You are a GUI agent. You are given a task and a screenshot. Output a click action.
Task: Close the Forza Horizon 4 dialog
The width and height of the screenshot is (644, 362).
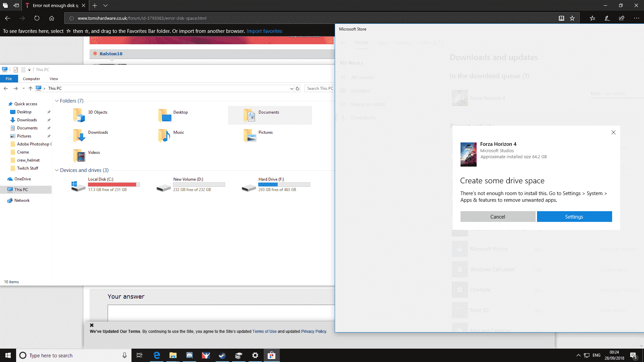pos(613,132)
